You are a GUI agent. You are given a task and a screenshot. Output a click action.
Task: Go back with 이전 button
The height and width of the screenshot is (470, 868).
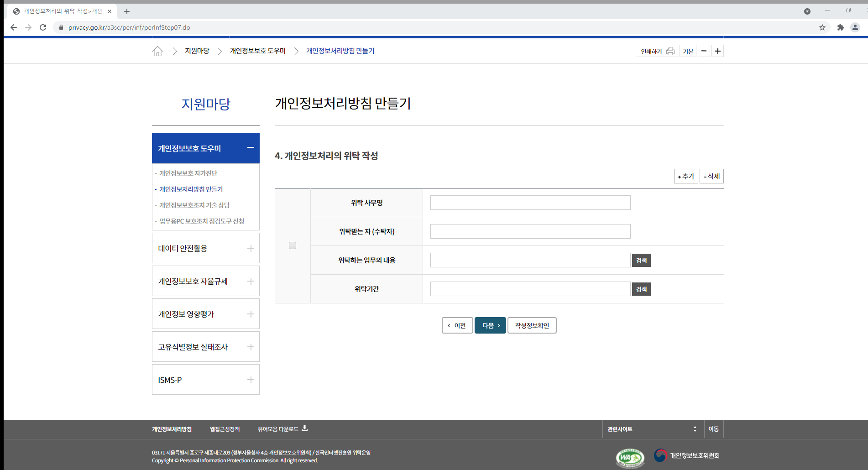click(457, 325)
